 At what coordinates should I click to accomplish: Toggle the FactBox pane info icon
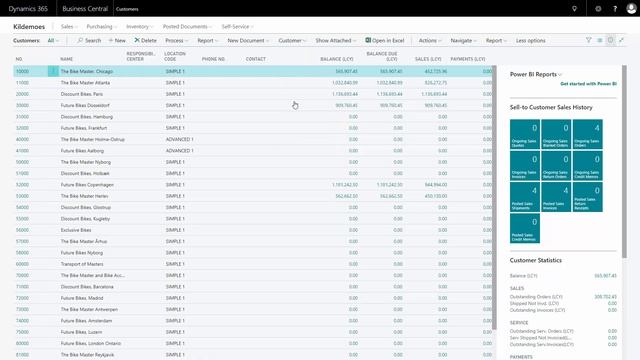click(x=610, y=40)
